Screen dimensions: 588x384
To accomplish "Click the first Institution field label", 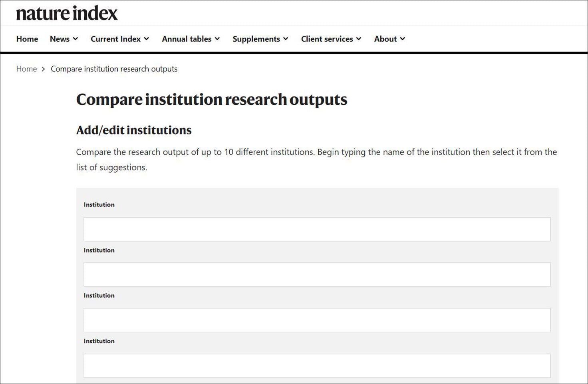I will (x=99, y=205).
